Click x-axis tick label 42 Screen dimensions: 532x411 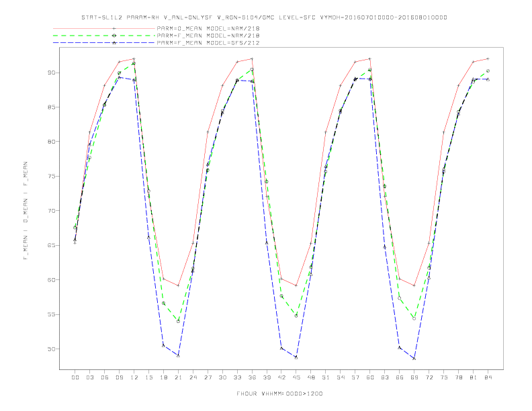[281, 377]
